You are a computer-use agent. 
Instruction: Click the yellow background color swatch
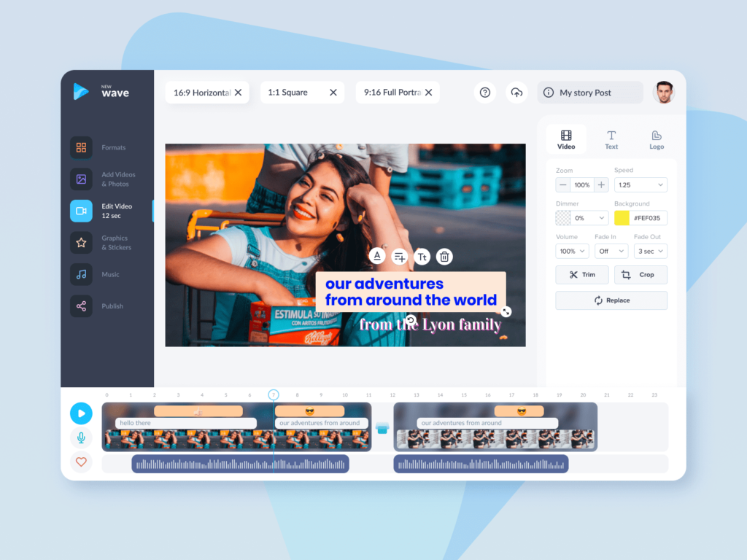[x=622, y=218]
